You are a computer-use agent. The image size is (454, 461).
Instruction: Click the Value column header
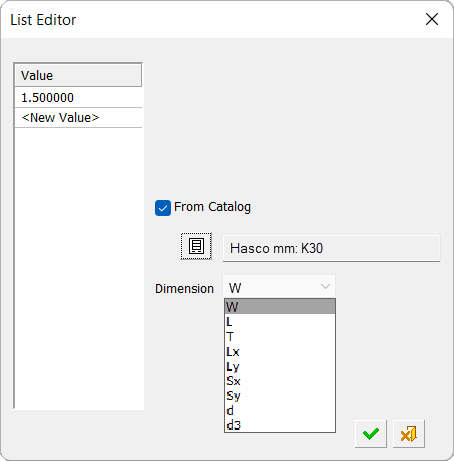click(x=79, y=75)
